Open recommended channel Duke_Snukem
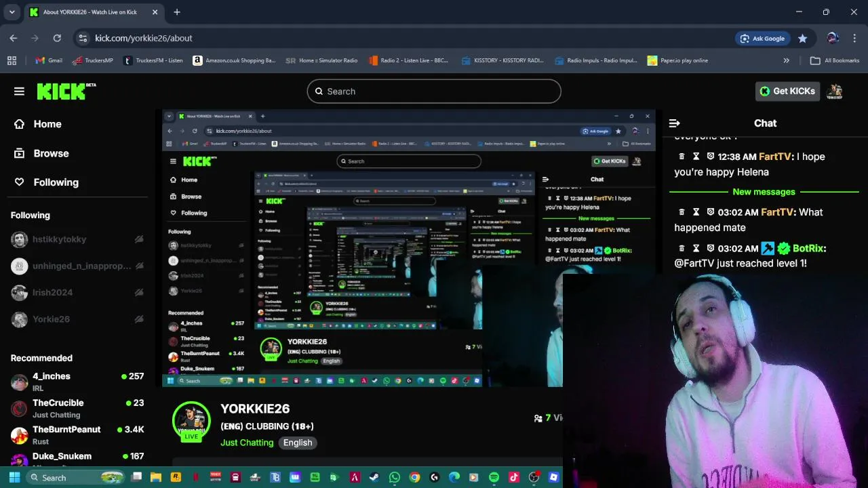This screenshot has height=488, width=868. (78, 458)
